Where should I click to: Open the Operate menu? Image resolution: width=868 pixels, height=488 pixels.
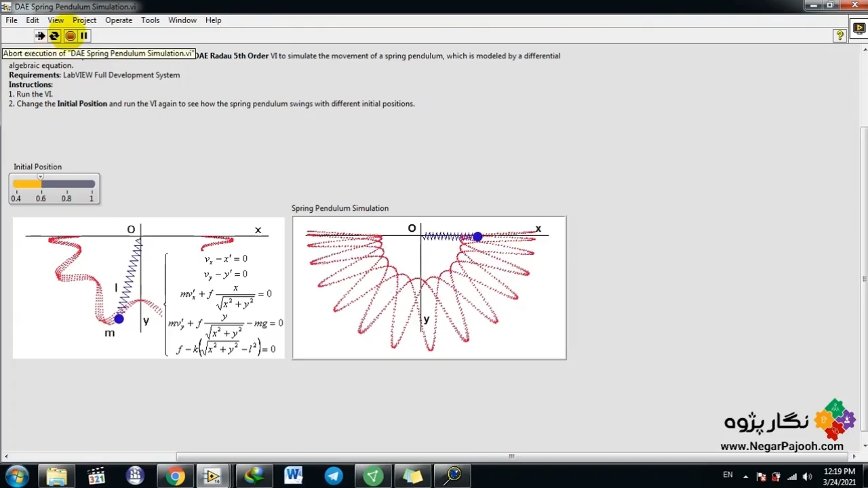pos(119,20)
